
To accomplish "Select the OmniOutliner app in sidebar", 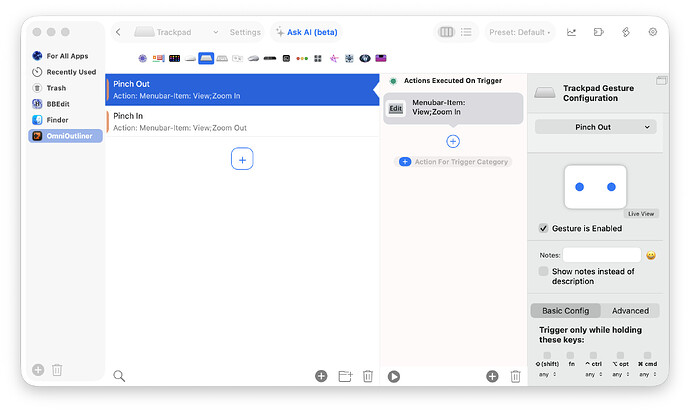I will 66,136.
